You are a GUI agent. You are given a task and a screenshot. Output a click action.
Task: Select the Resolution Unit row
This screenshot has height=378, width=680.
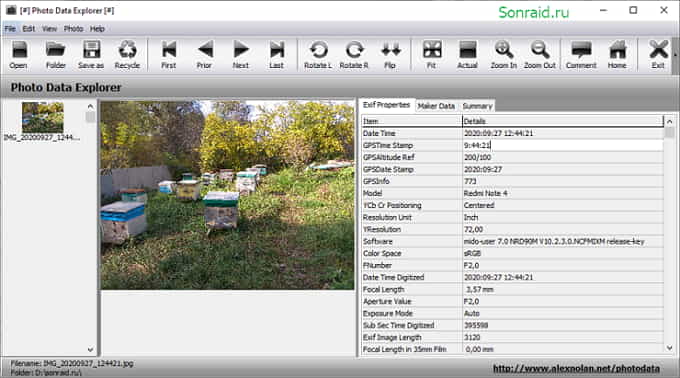point(512,217)
